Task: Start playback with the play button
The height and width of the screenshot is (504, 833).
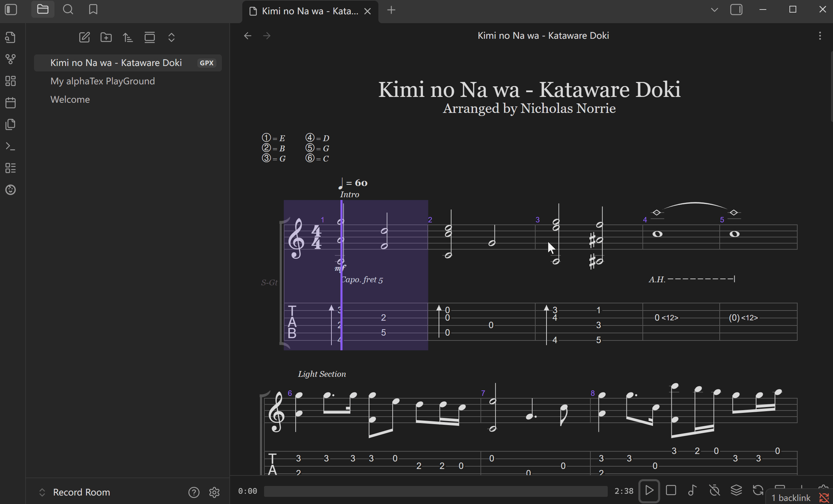Action: (649, 490)
